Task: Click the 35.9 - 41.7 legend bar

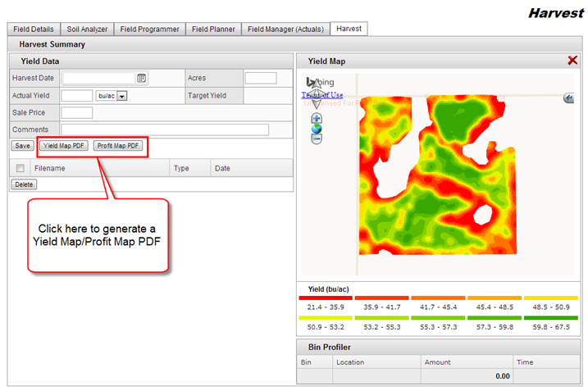Action: (382, 298)
